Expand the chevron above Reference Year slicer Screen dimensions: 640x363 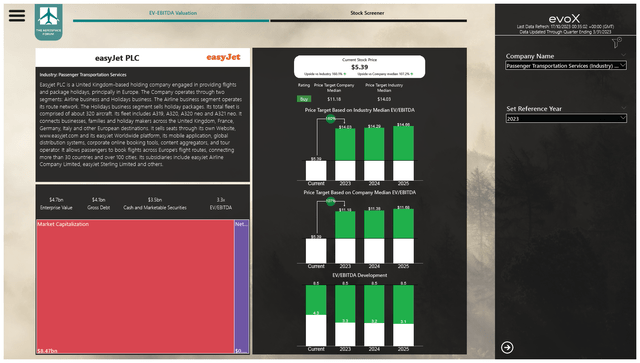623,108
